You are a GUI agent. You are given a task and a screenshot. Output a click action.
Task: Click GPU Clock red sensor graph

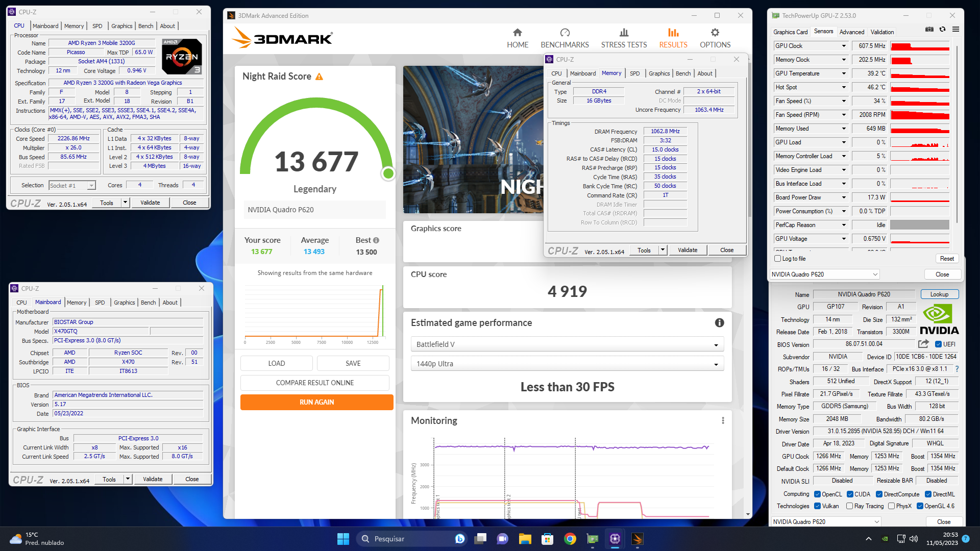tap(920, 46)
